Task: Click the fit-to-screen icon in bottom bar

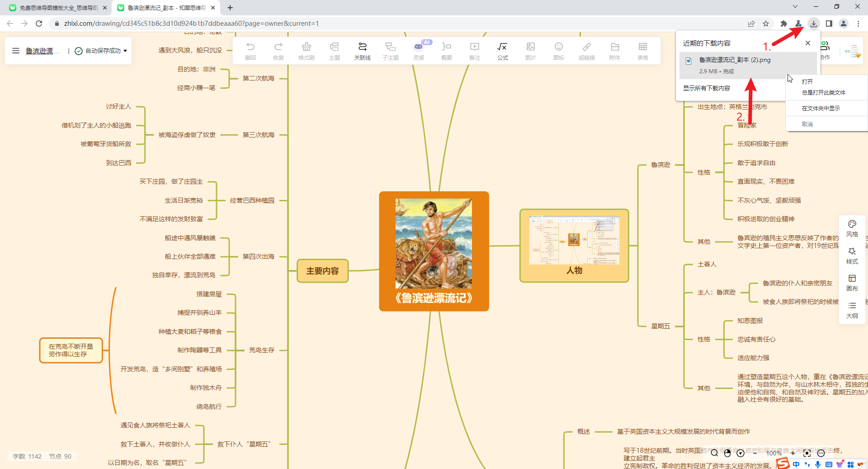Action: (807, 453)
